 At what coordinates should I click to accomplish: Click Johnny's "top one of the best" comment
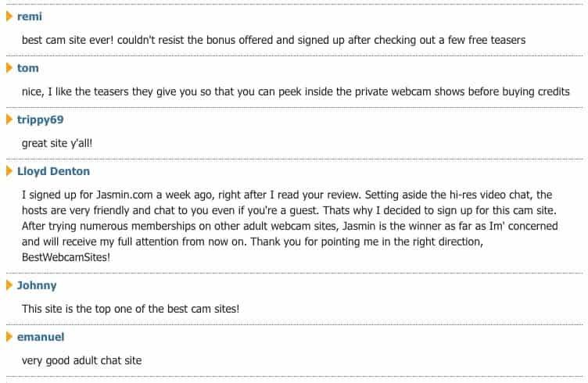131,309
